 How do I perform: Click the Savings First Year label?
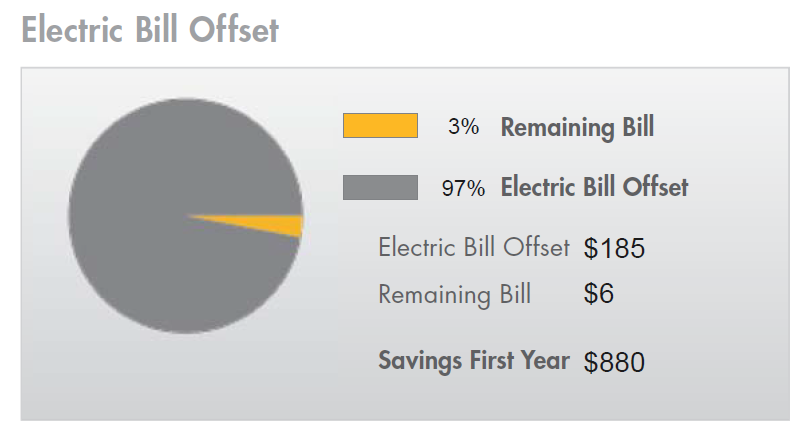point(473,361)
